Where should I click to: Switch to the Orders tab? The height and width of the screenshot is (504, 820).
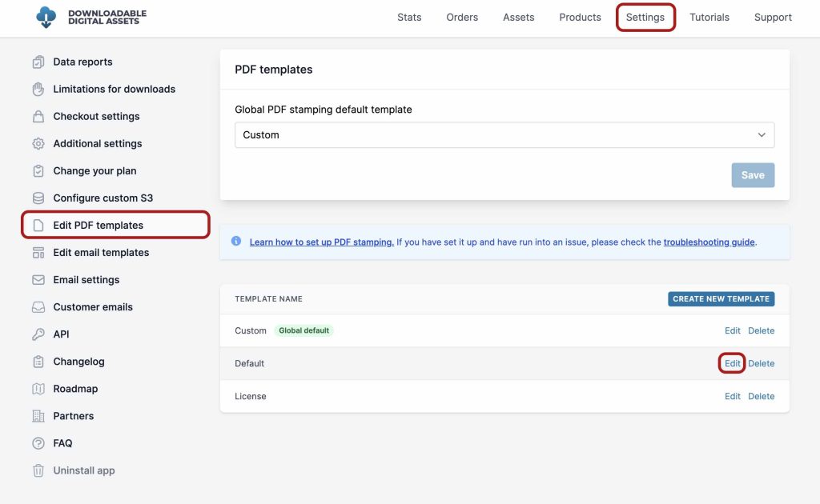[462, 18]
